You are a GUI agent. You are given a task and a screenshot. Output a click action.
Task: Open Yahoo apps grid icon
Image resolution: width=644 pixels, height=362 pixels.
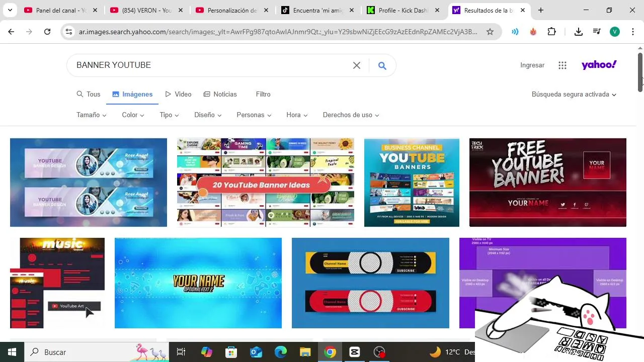coord(562,65)
